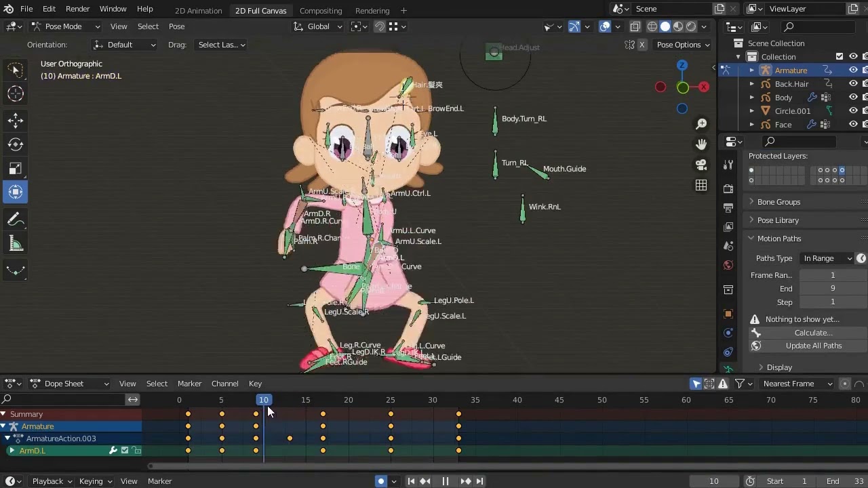Viewport: 868px width, 488px height.
Task: Click the pan view hand icon
Action: click(701, 144)
